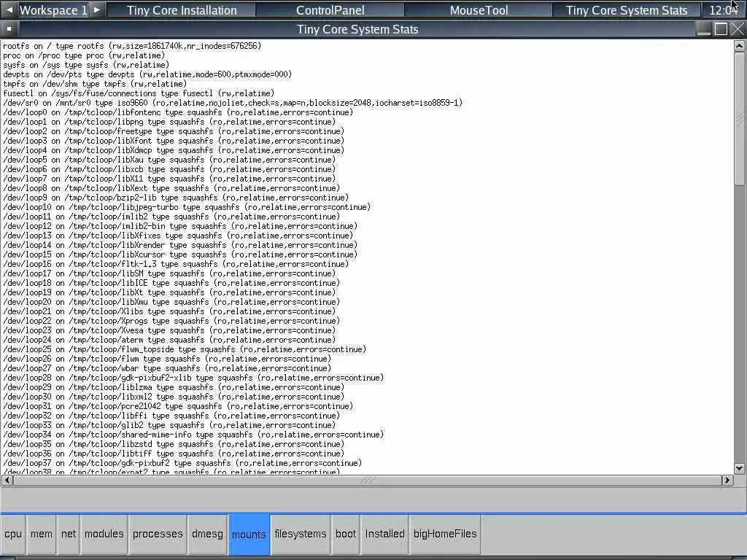The image size is (747, 560).
Task: Click the /dev/loop37 gdk-pixbuf2 line
Action: click(182, 463)
